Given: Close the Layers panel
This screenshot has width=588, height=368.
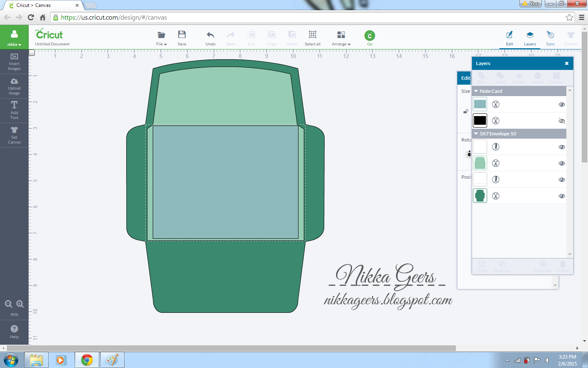Looking at the screenshot, I should (x=566, y=63).
